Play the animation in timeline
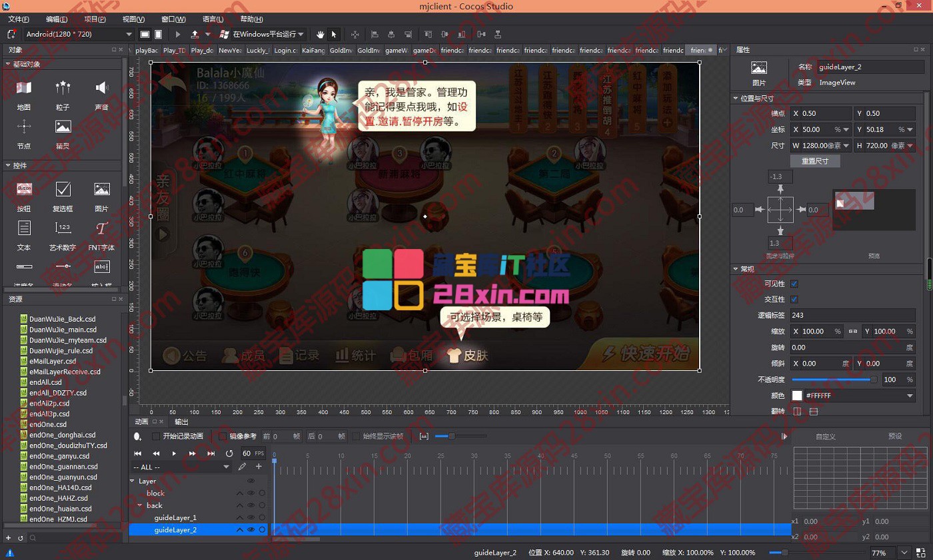 point(174,453)
